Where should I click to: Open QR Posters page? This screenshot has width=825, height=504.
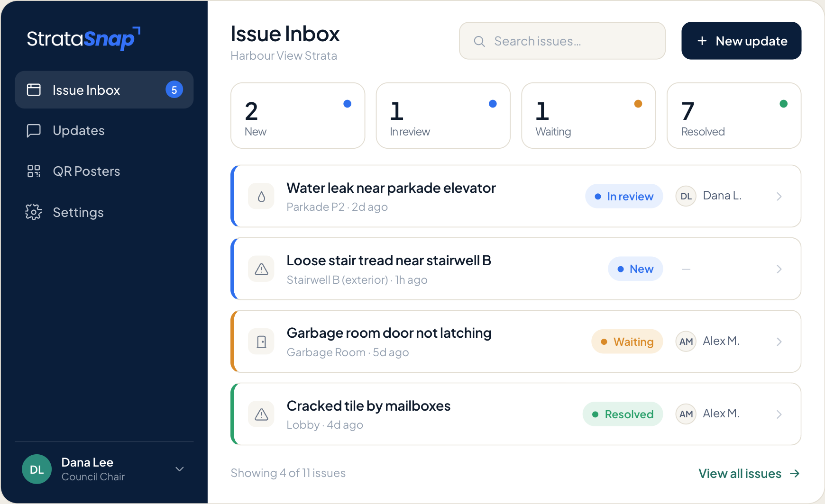click(104, 171)
